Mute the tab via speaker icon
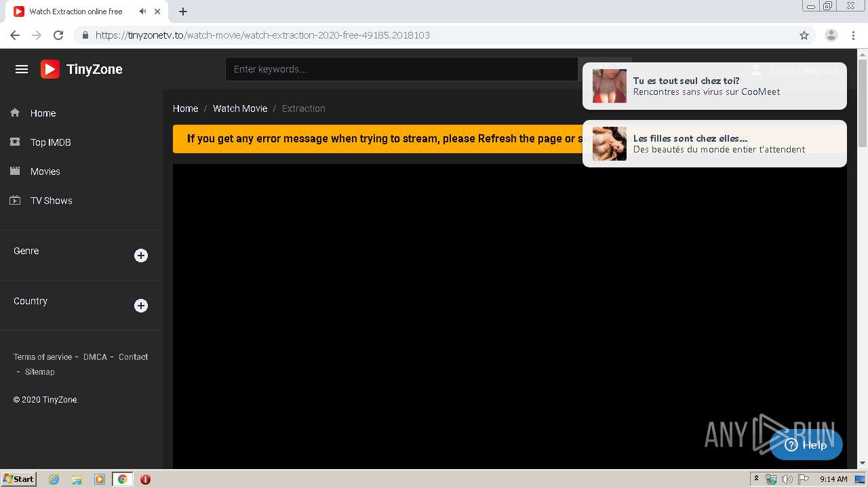Viewport: 868px width, 488px height. click(x=142, y=12)
